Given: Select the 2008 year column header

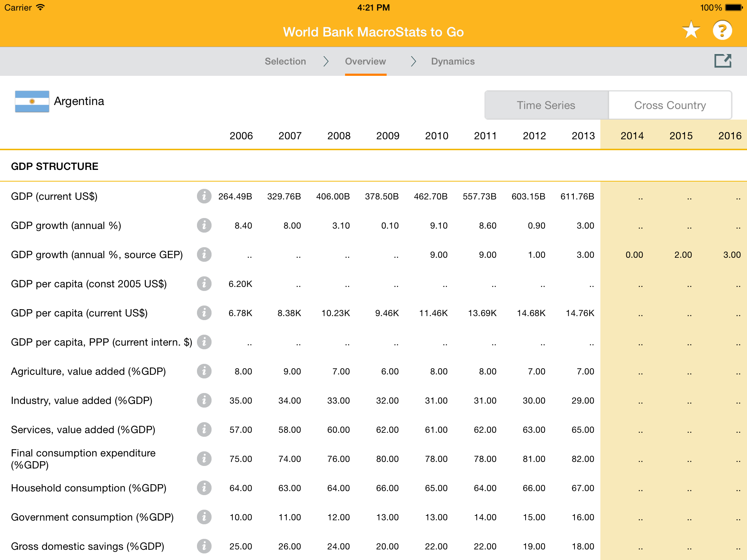Looking at the screenshot, I should pyautogui.click(x=339, y=136).
